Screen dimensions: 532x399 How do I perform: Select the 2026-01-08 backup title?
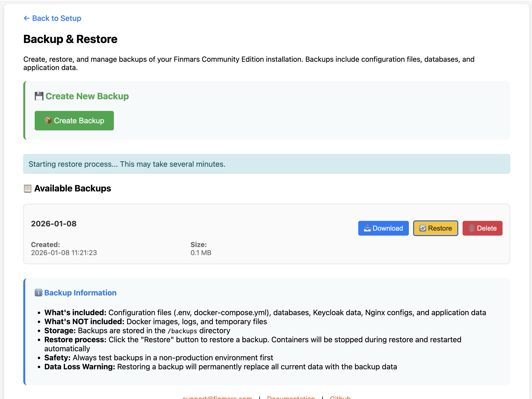(x=54, y=224)
